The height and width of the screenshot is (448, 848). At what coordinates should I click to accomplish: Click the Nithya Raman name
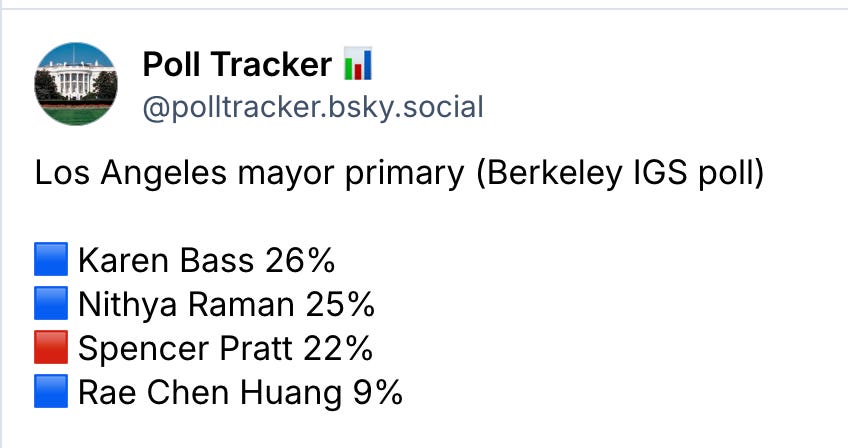pos(186,305)
